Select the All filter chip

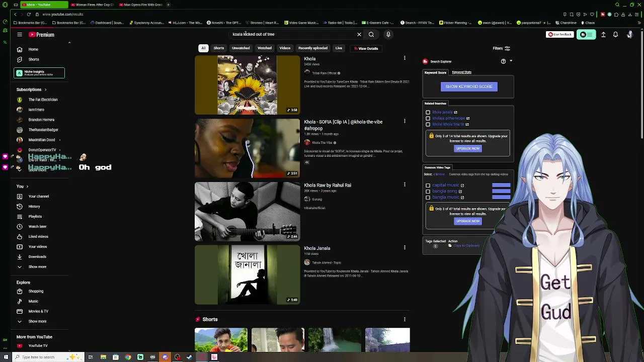[x=203, y=48]
